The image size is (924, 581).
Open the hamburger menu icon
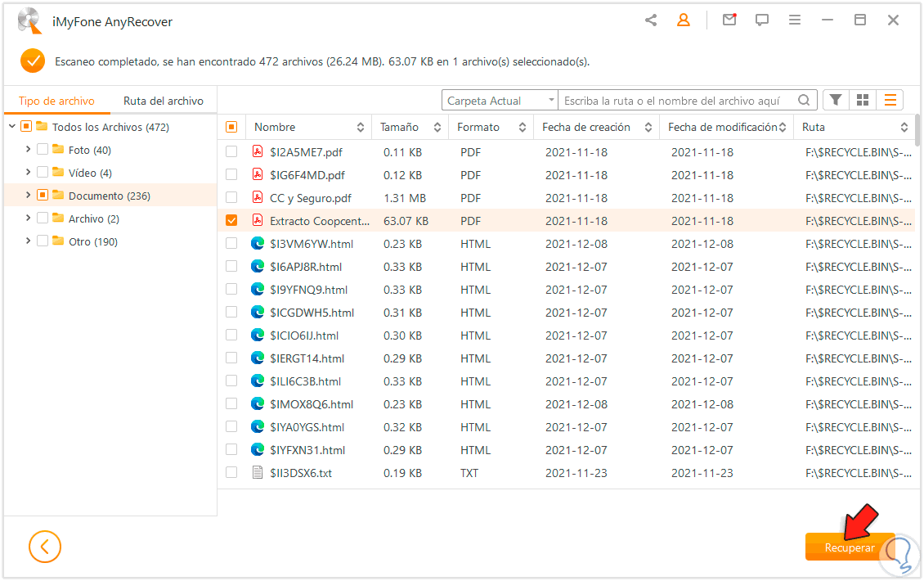pyautogui.click(x=795, y=20)
